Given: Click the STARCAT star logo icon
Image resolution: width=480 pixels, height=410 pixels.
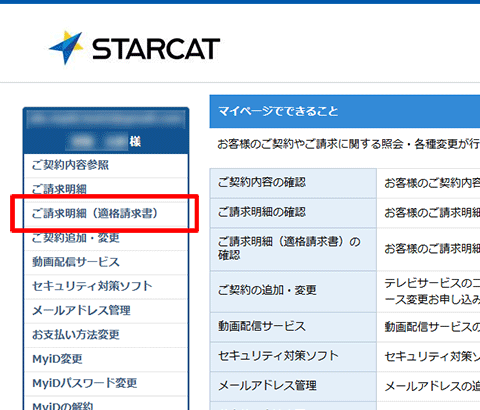Looking at the screenshot, I should [66, 47].
